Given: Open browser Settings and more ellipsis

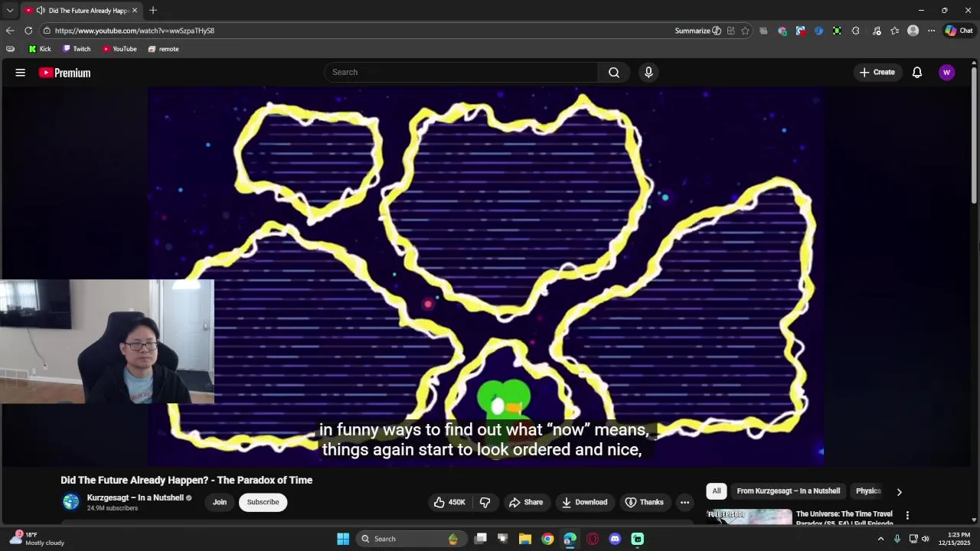Looking at the screenshot, I should pos(931,31).
